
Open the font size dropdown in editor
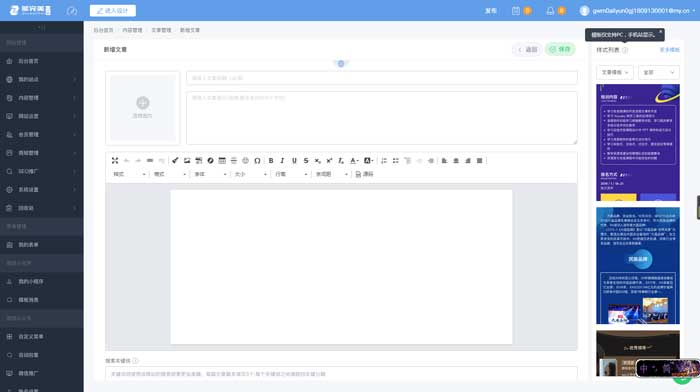(251, 174)
